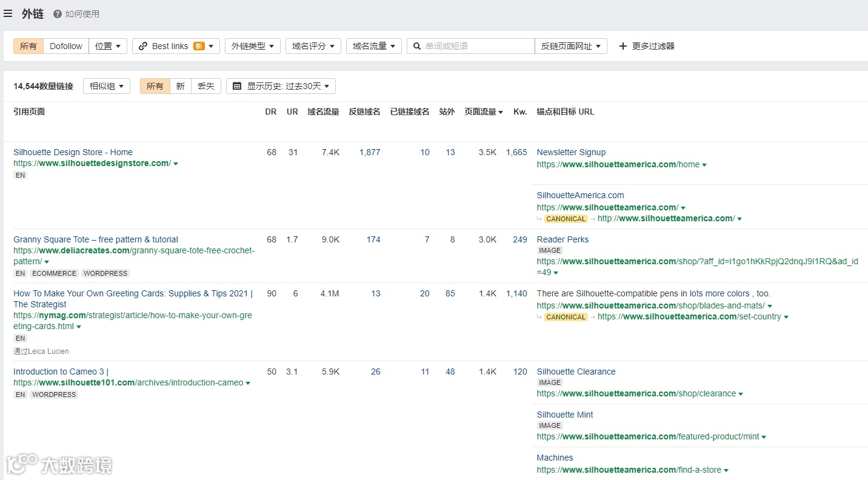This screenshot has height=480, width=868.
Task: Sort by the 页面流量 column header
Action: pyautogui.click(x=484, y=112)
